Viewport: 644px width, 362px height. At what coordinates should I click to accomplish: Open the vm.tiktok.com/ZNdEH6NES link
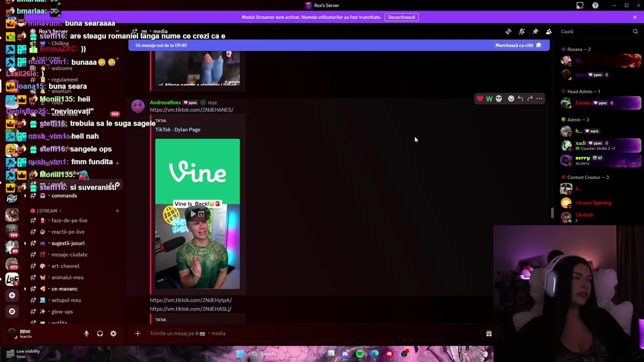point(191,110)
